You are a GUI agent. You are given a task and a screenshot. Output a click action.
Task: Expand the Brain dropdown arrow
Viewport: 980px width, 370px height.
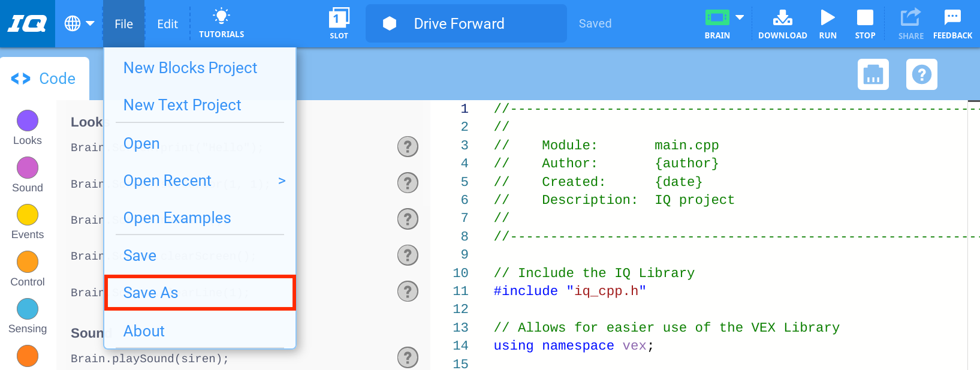click(740, 17)
